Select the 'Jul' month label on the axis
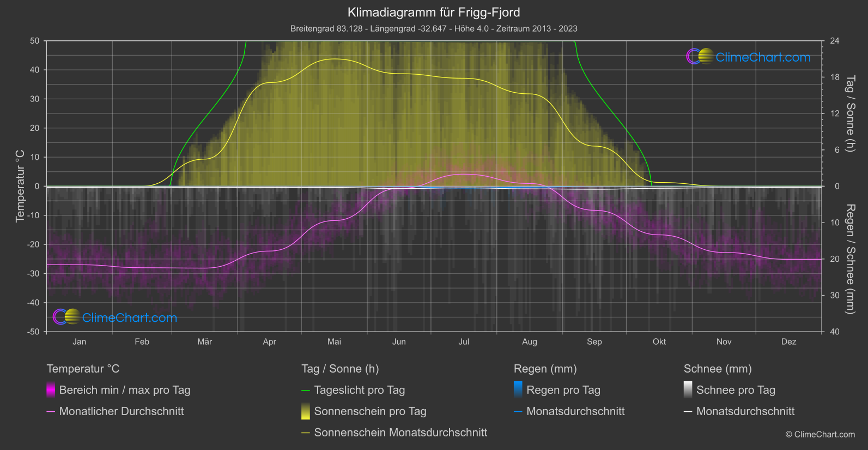The image size is (868, 450). click(x=464, y=341)
